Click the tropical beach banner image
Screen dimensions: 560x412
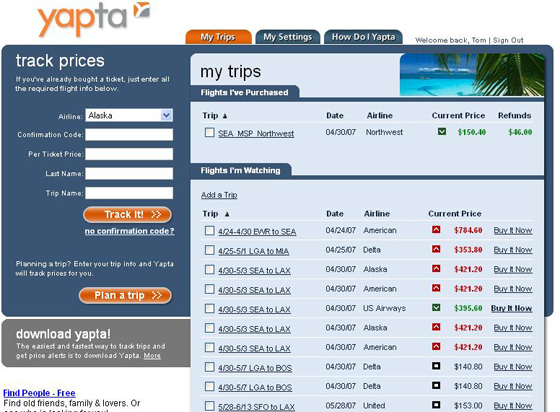tap(472, 75)
